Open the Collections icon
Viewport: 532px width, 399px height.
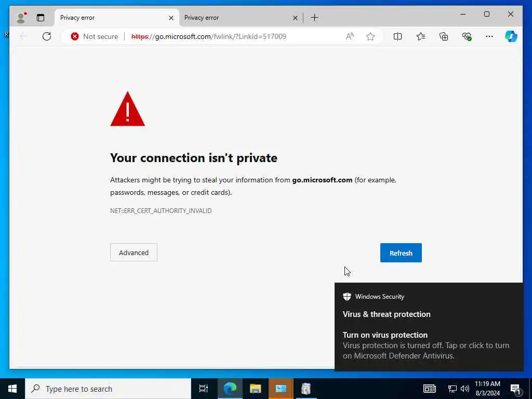[x=444, y=36]
